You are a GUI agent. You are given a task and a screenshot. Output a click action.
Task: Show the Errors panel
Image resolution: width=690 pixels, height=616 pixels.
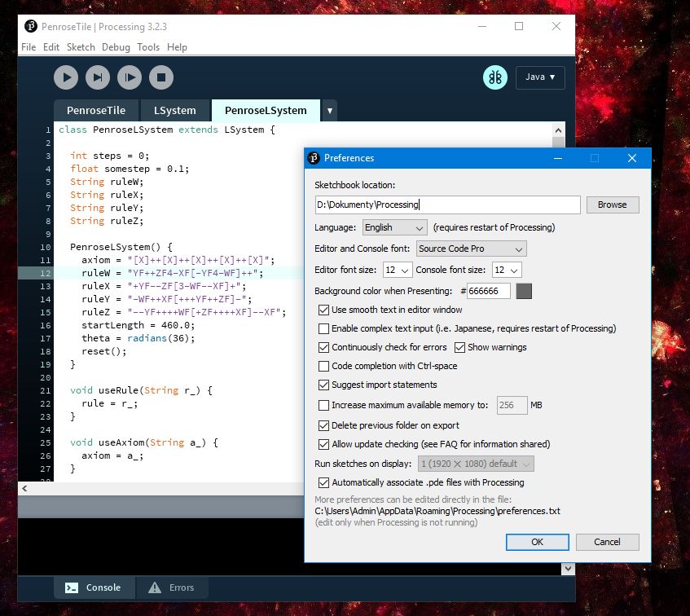[173, 587]
